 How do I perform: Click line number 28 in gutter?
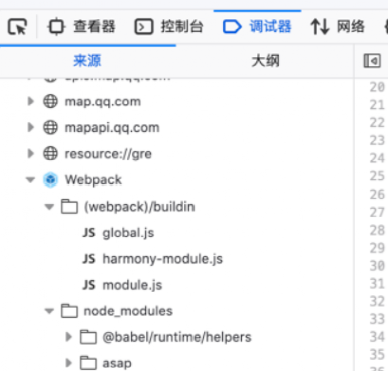point(377,230)
